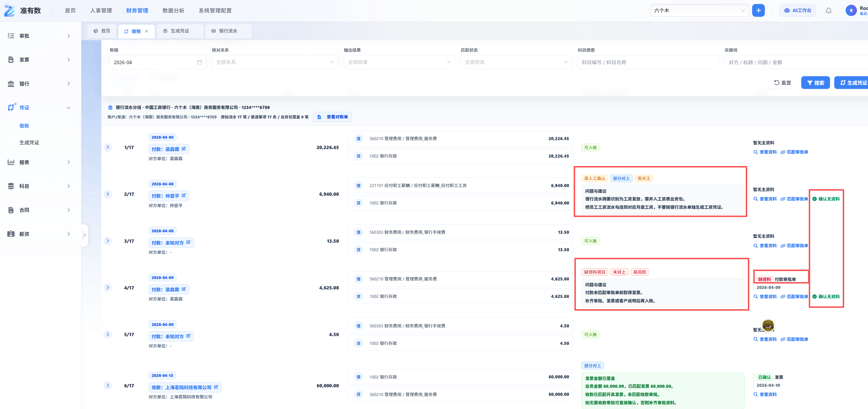Click the 准有数 logo icon

9,10
